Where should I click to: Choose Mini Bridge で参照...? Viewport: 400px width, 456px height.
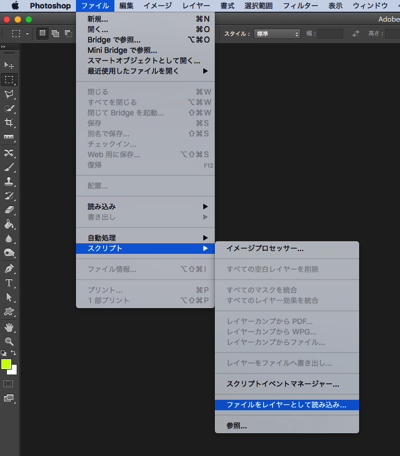pyautogui.click(x=145, y=50)
